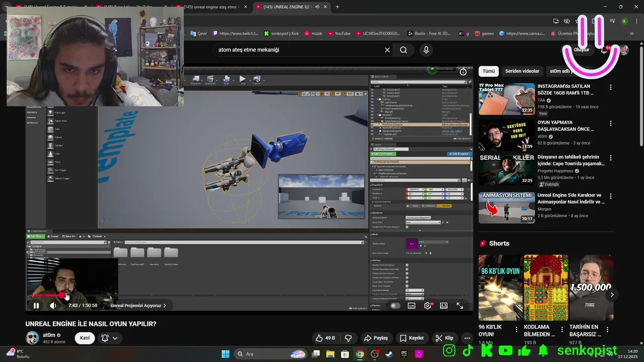Screen dimensions: 644x362
Task: Run search with the magnifier button
Action: point(404,50)
